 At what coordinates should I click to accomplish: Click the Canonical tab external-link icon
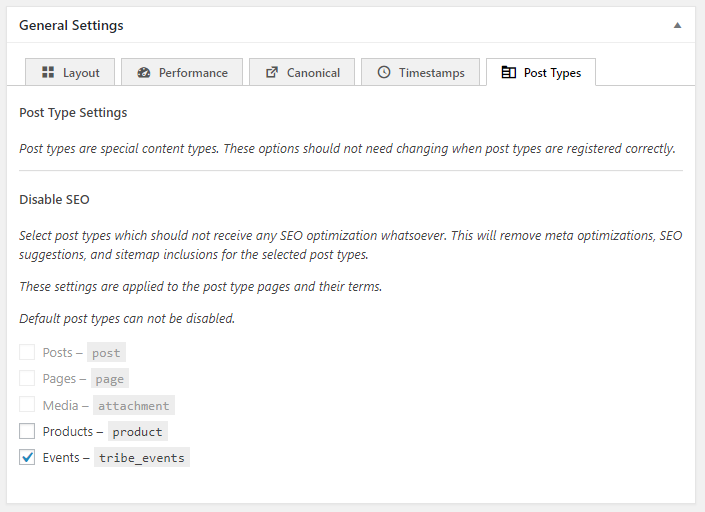[x=272, y=72]
